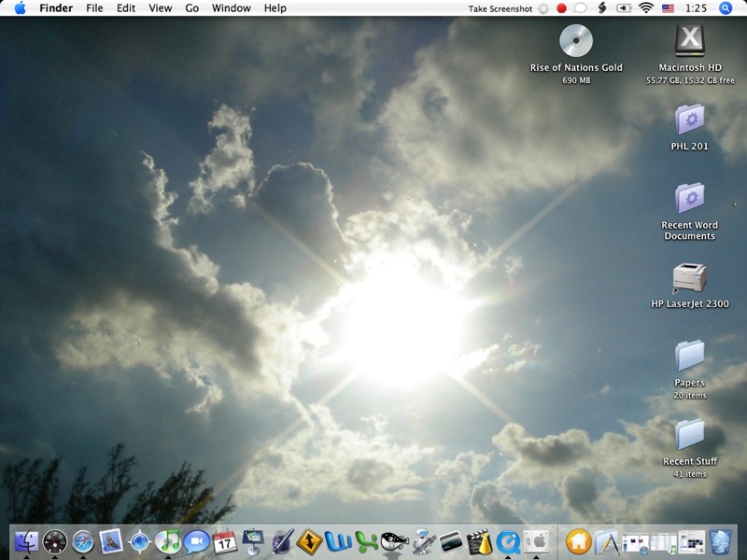This screenshot has height=560, width=747.
Task: Open the US flag input menu
Action: 668,8
